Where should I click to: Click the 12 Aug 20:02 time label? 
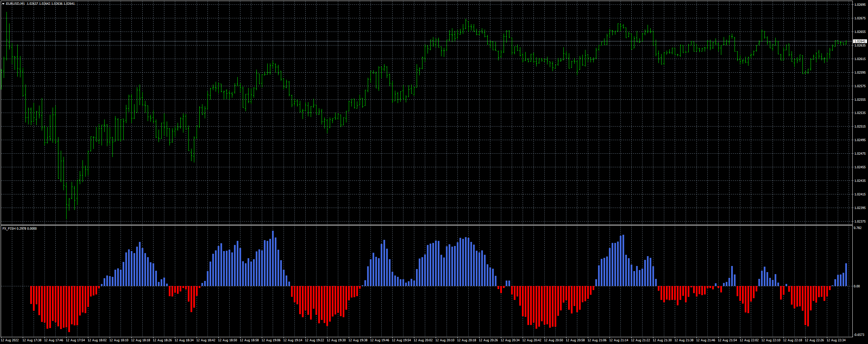423,340
